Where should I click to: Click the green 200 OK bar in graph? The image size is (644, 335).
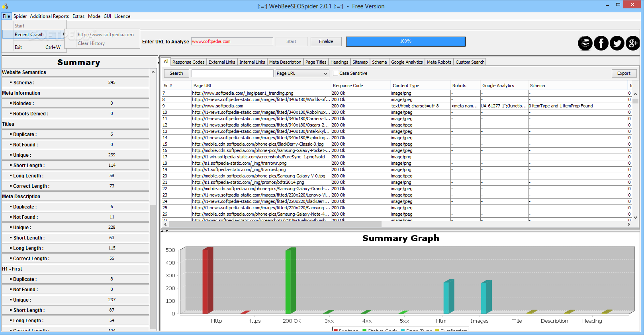(291, 280)
